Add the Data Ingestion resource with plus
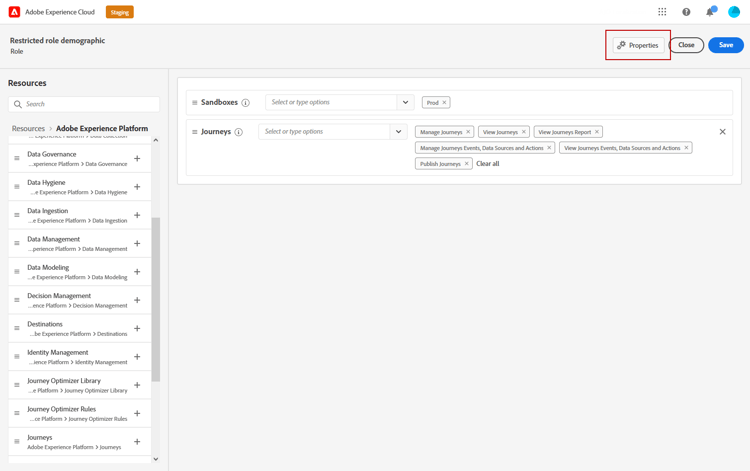The width and height of the screenshot is (750, 471). point(137,215)
